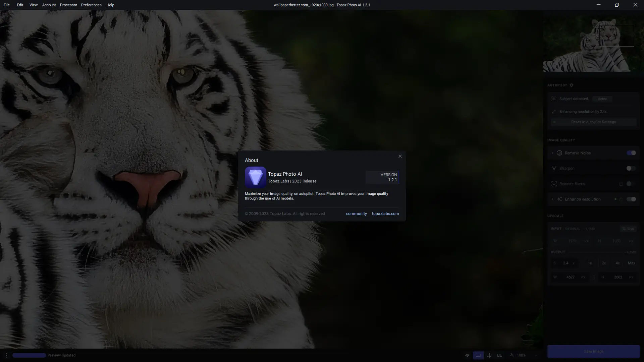Open the topazlabs.com link
This screenshot has width=644, height=362.
click(x=385, y=214)
